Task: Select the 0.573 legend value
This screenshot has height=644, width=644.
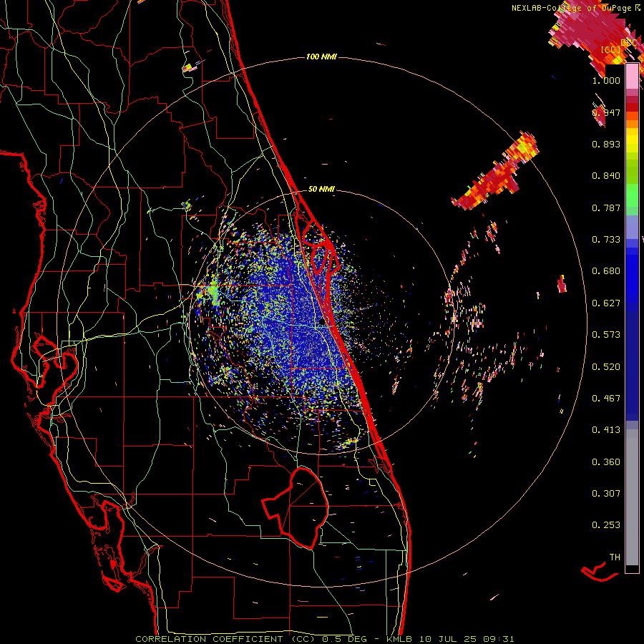Action: coord(606,335)
